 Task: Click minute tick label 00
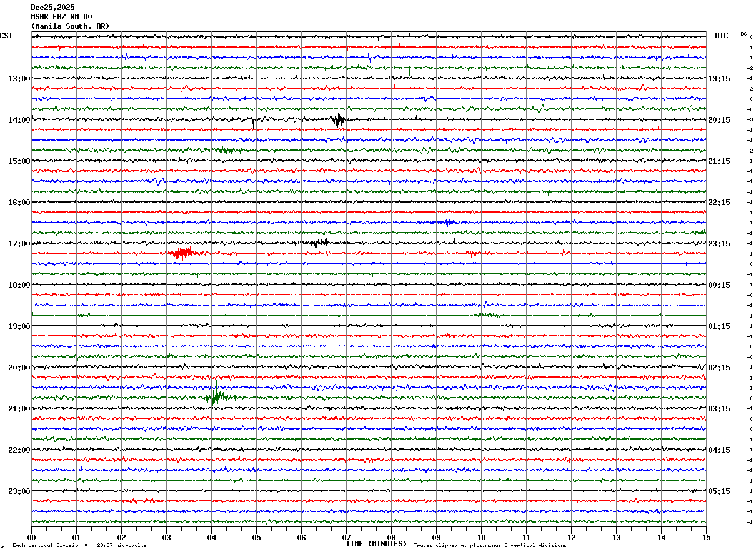click(31, 537)
